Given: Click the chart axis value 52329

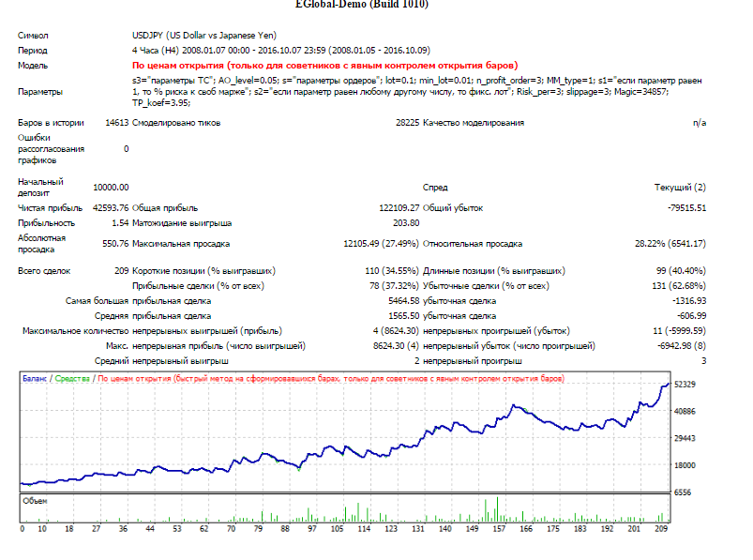Looking at the screenshot, I should point(685,385).
